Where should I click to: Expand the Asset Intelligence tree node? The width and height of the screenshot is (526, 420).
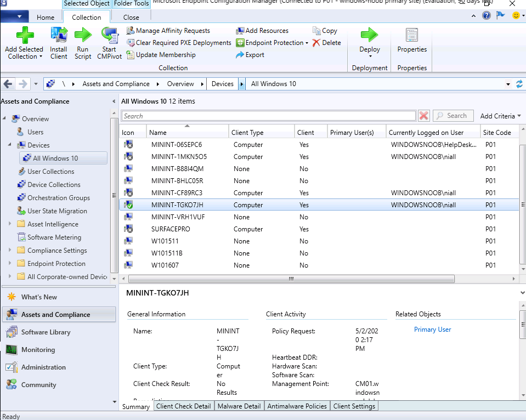point(10,223)
